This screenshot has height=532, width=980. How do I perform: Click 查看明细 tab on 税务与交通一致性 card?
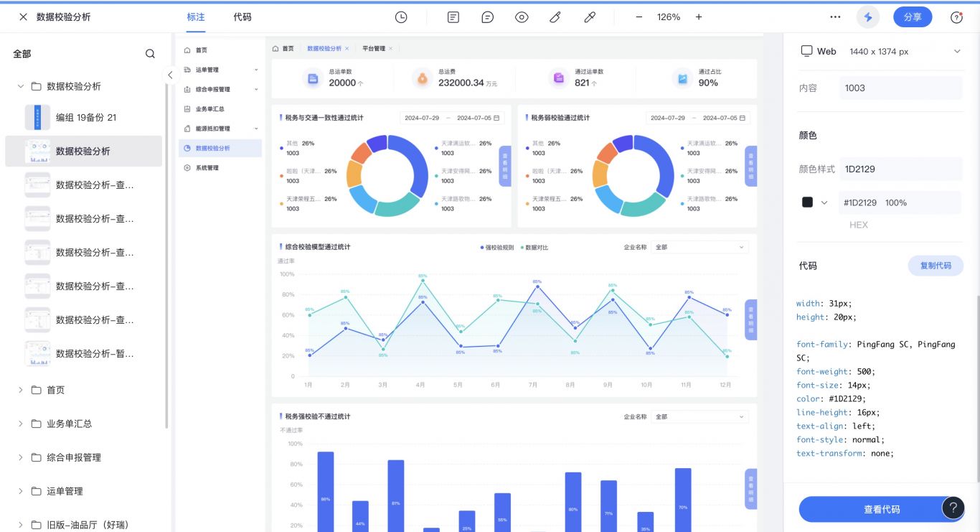point(505,166)
